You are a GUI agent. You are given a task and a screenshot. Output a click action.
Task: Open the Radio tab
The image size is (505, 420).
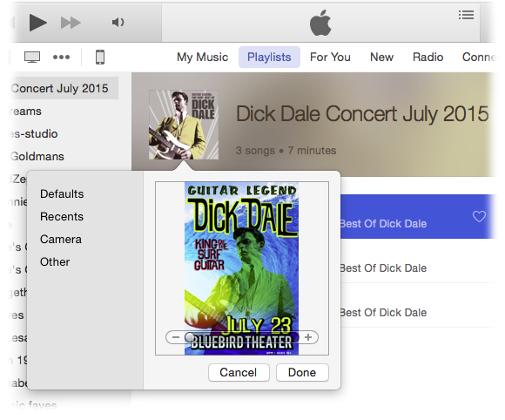[428, 57]
